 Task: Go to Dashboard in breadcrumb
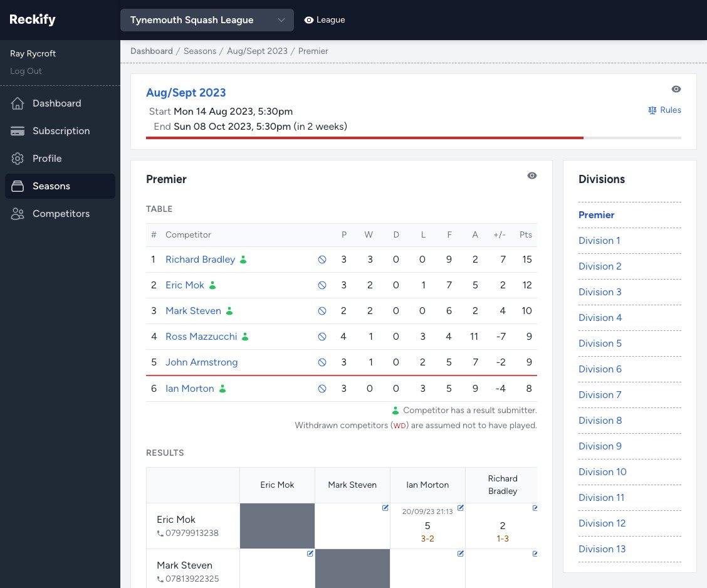[152, 51]
